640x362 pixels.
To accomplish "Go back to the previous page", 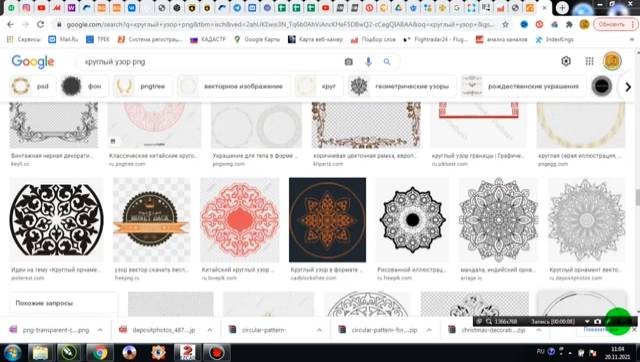I will click(x=10, y=24).
